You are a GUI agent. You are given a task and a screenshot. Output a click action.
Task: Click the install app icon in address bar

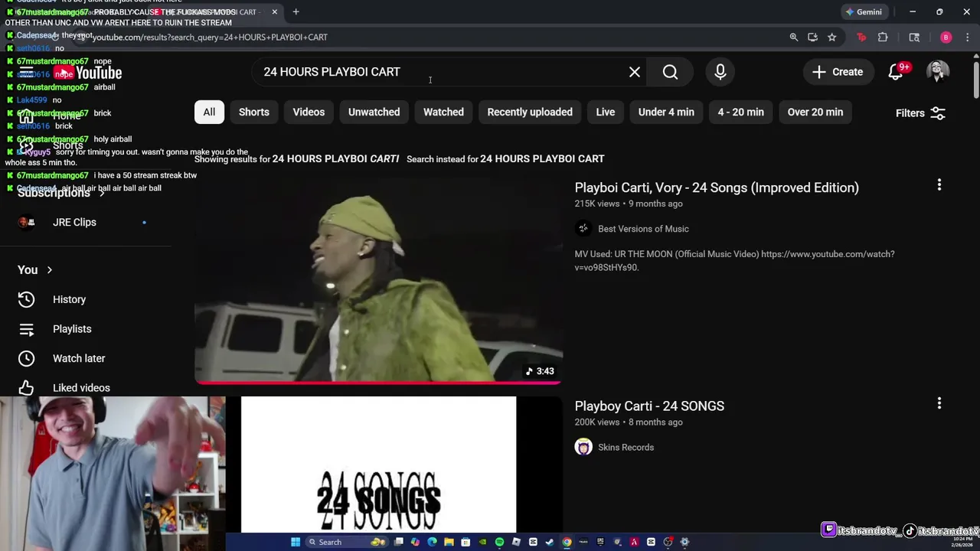point(812,37)
